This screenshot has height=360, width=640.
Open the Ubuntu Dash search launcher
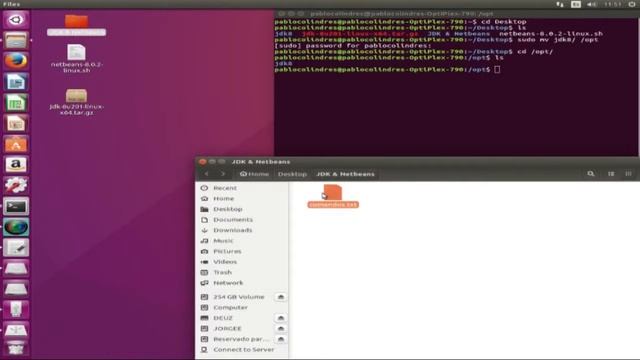pyautogui.click(x=16, y=20)
